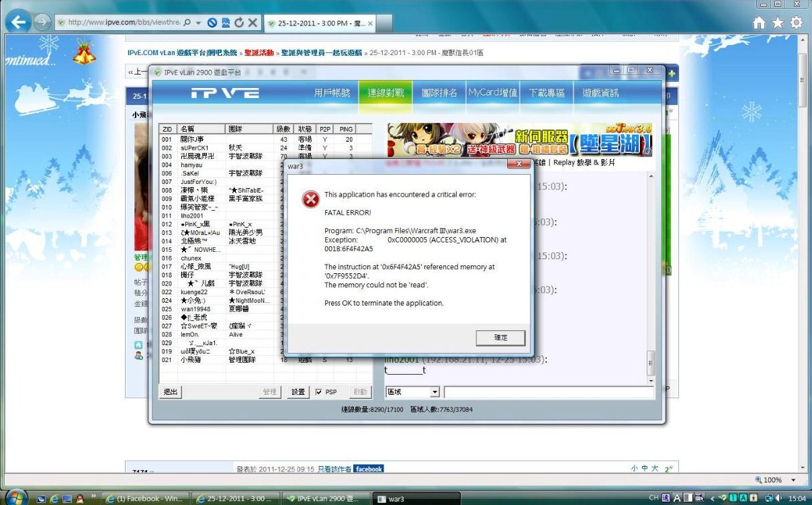Click the compatibility view icon in address bar

pyautogui.click(x=226, y=23)
